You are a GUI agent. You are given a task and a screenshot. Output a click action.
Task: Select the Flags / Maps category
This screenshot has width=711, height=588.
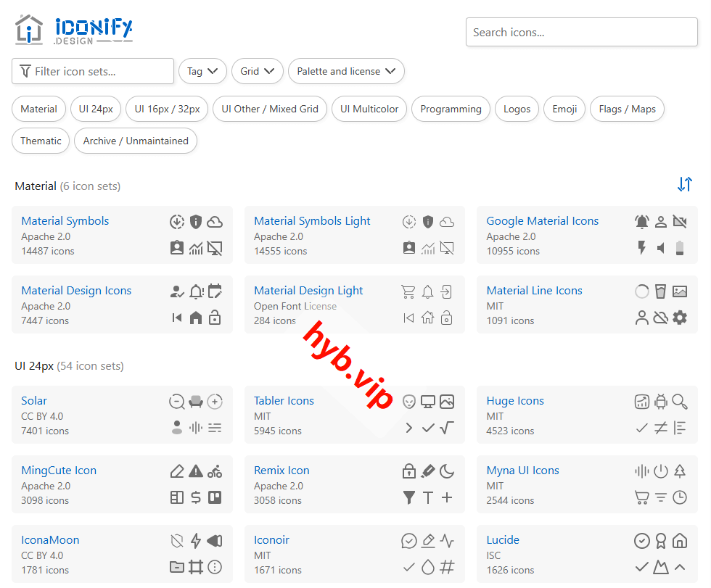625,108
